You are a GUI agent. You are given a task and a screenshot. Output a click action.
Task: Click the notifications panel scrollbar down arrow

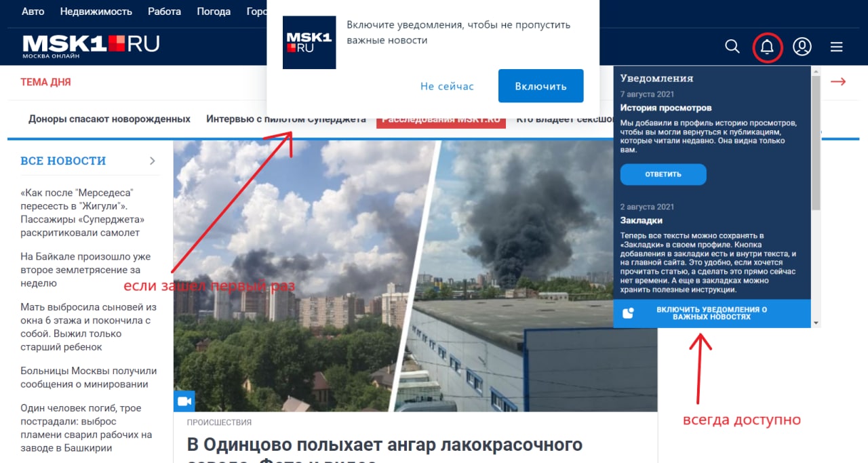(816, 323)
